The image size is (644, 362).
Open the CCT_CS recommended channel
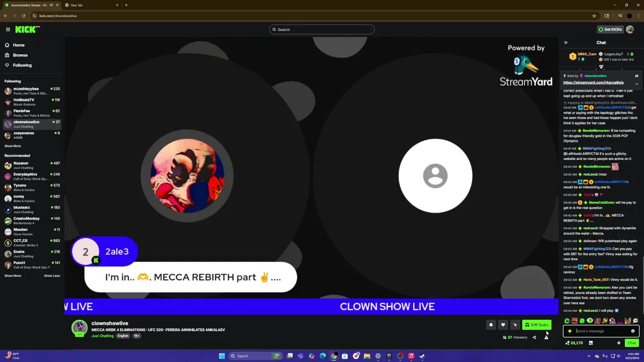tap(32, 243)
